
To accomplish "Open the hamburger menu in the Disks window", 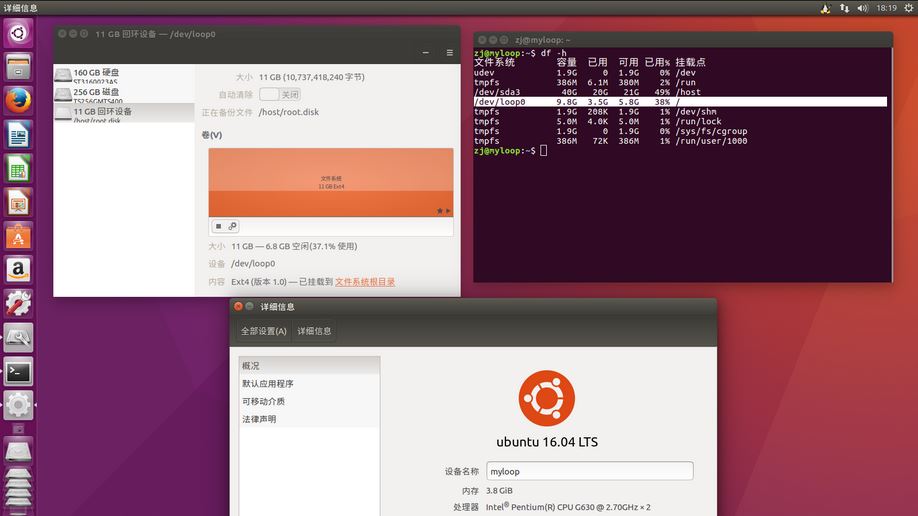I will coord(450,53).
